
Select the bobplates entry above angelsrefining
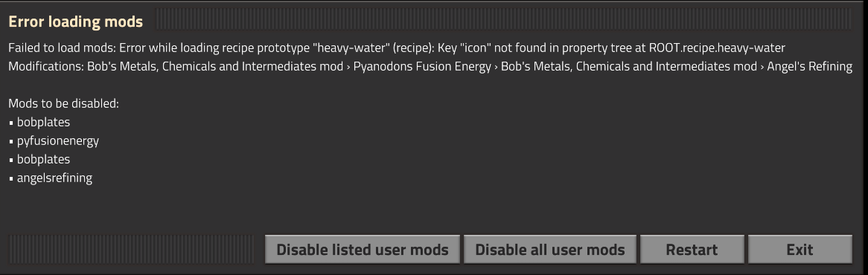pos(43,159)
